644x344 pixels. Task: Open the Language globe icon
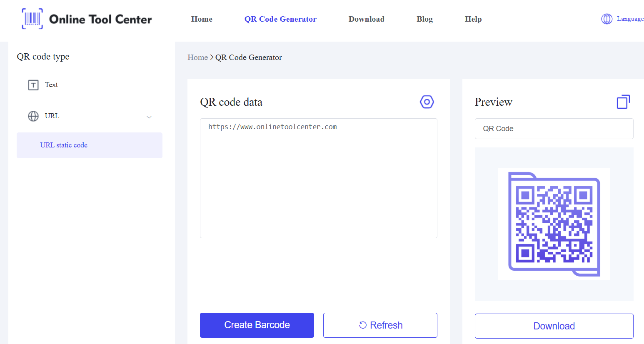click(607, 19)
